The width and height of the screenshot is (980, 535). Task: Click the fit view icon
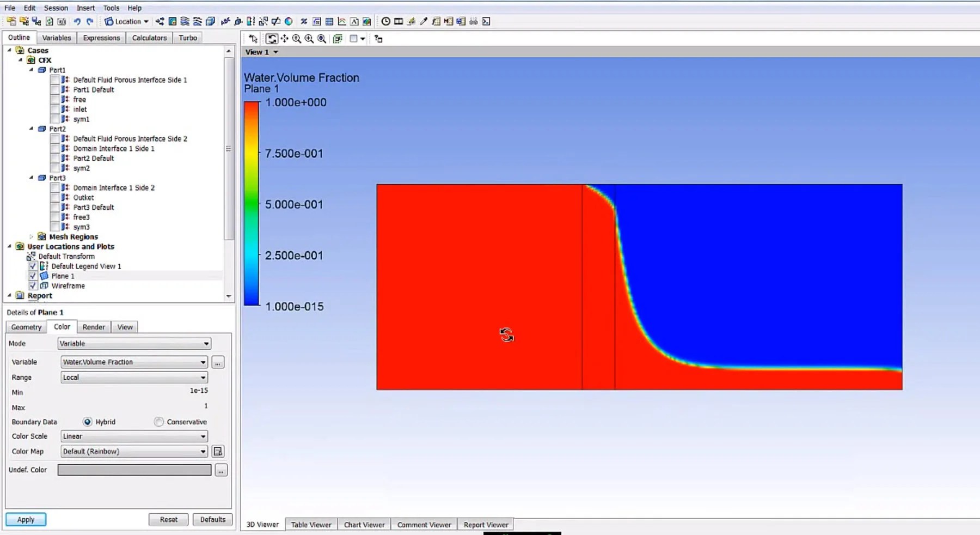321,39
